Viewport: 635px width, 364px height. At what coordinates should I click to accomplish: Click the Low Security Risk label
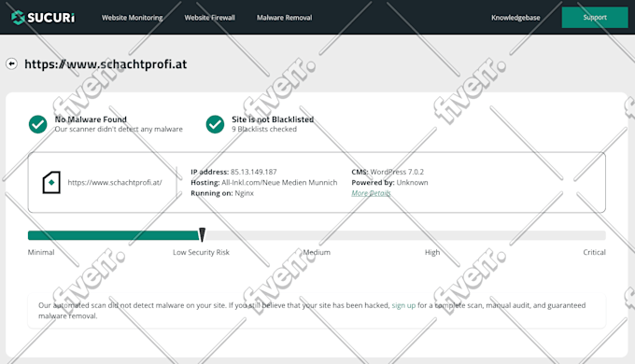click(201, 252)
